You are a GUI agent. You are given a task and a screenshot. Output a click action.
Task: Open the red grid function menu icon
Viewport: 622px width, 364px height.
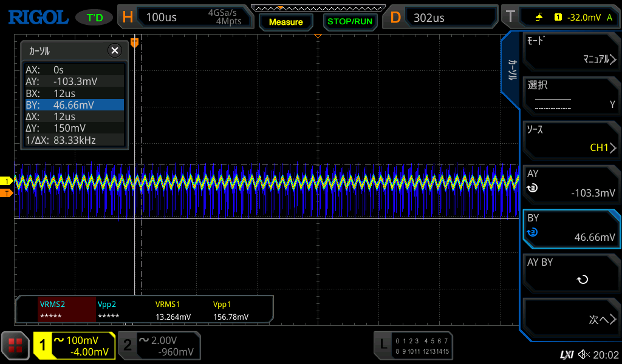pos(15,346)
